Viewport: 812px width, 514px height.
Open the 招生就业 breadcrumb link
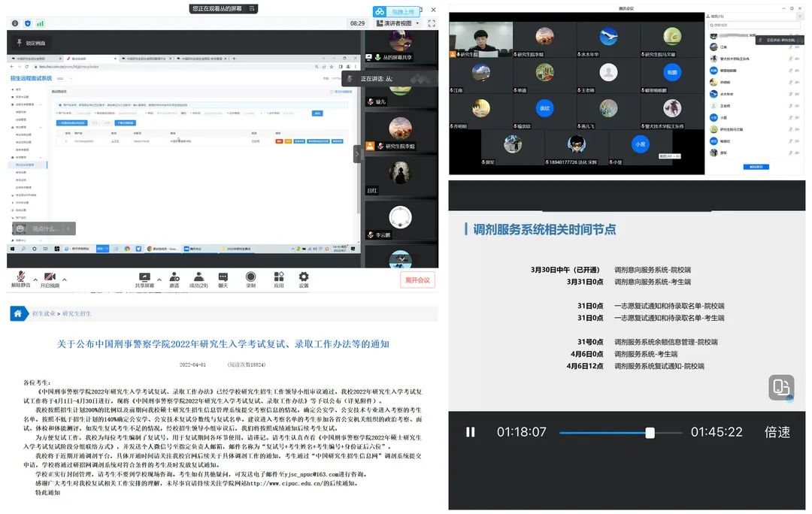44,313
